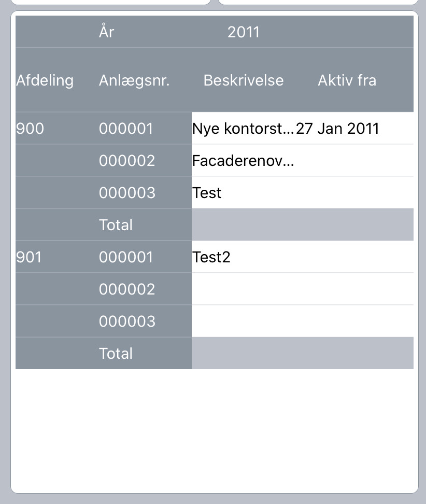Edit the Nye kontorst... description cell
426x504 pixels.
pyautogui.click(x=243, y=129)
